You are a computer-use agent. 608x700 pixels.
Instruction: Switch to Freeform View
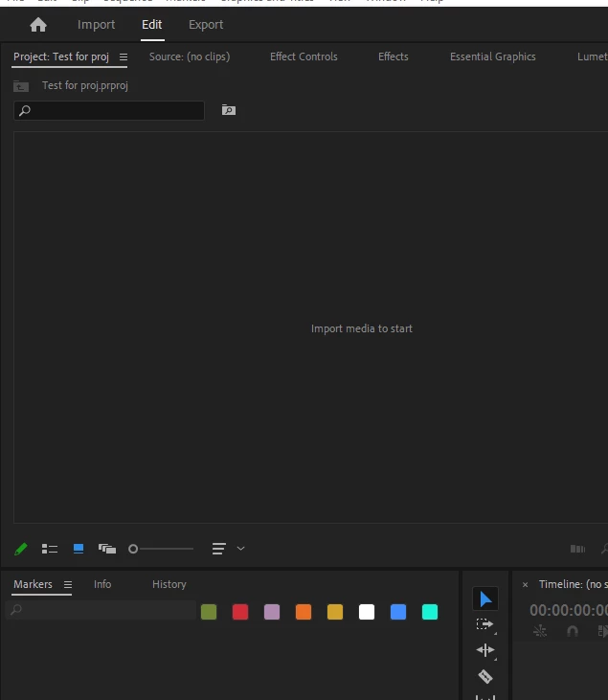107,549
